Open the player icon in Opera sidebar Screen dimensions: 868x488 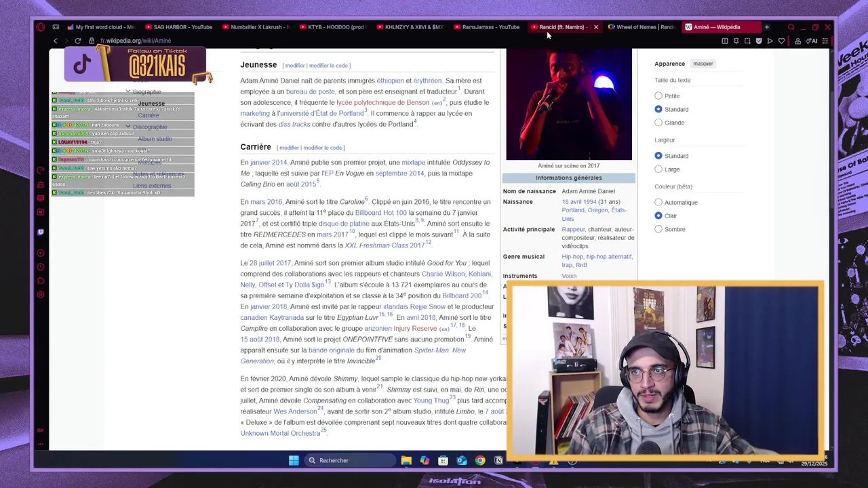pos(41,253)
